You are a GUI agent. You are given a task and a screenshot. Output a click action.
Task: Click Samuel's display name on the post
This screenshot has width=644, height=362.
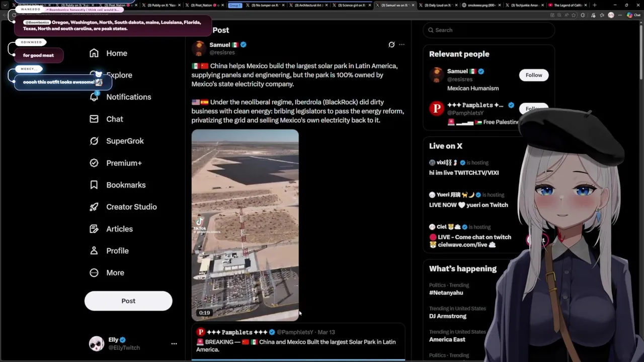(220, 45)
